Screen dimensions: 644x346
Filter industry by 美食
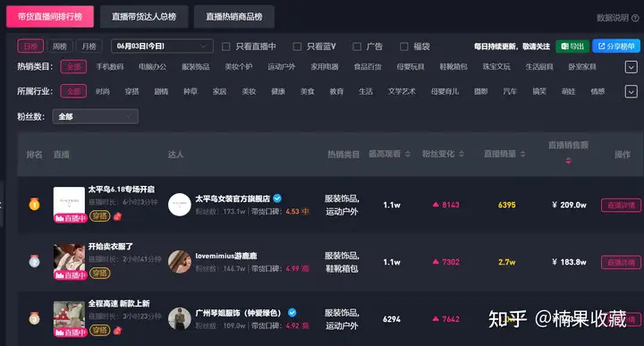tap(307, 91)
